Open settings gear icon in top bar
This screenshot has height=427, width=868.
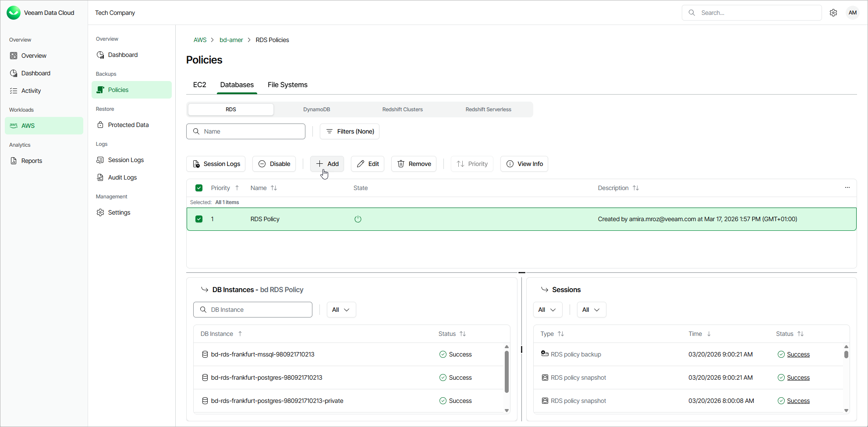[x=833, y=13]
